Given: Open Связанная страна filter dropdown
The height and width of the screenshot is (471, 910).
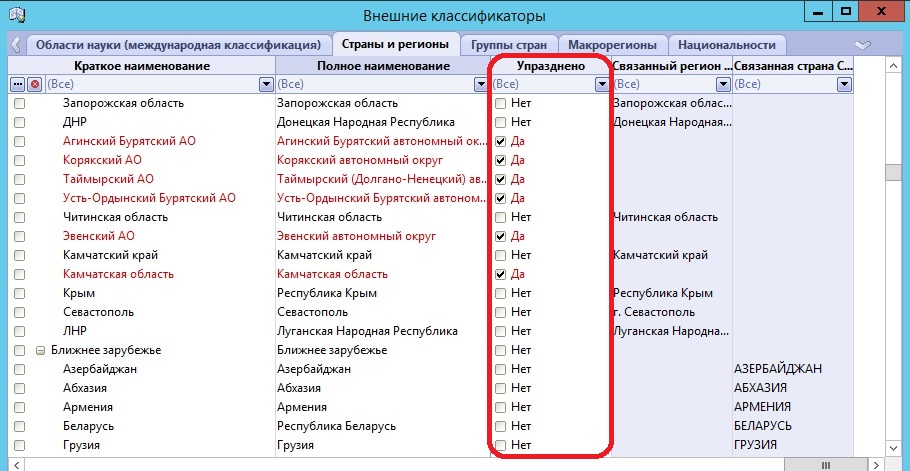Looking at the screenshot, I should point(844,85).
